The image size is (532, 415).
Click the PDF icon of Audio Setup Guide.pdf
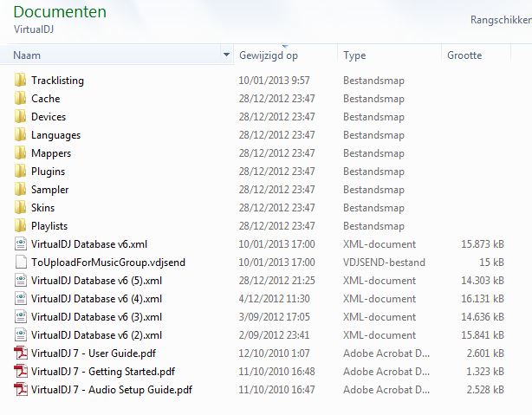coord(21,390)
